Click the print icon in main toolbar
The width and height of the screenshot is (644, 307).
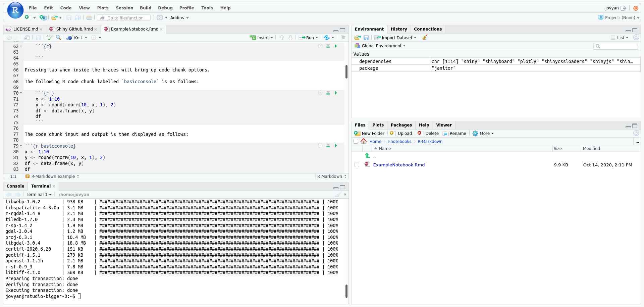pyautogui.click(x=89, y=17)
